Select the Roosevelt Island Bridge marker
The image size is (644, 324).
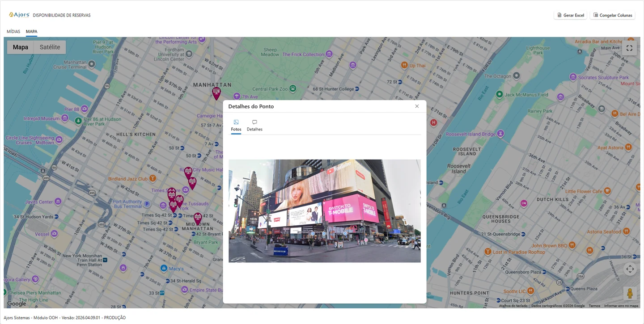(x=500, y=134)
